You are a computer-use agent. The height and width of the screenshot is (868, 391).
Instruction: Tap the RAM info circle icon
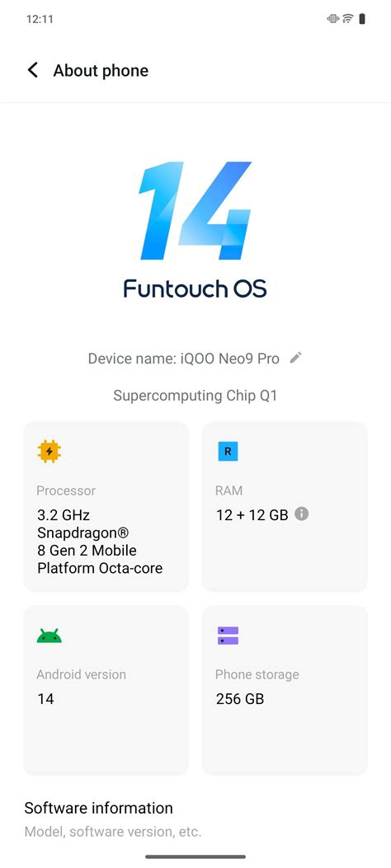(301, 514)
